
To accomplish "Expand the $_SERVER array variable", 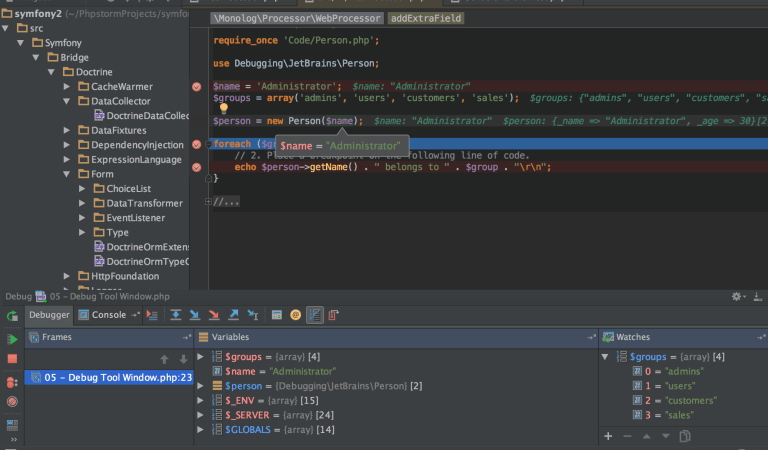I will [x=200, y=415].
